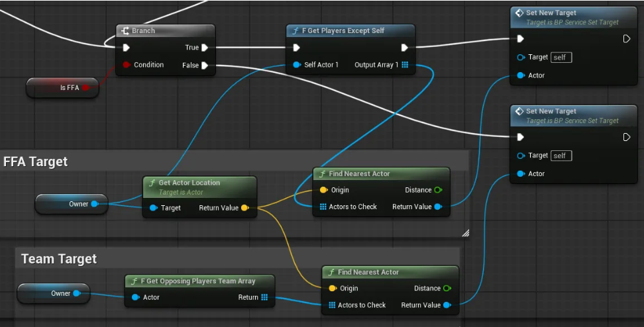
Task: Click Get Actor Location Return Value pin
Action: (x=244, y=208)
